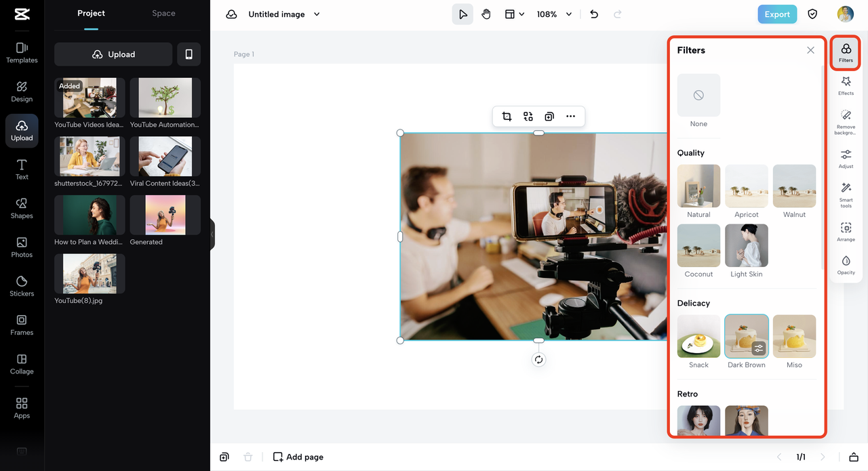Activate the select pointer tool
This screenshot has height=471, width=868.
click(x=462, y=14)
